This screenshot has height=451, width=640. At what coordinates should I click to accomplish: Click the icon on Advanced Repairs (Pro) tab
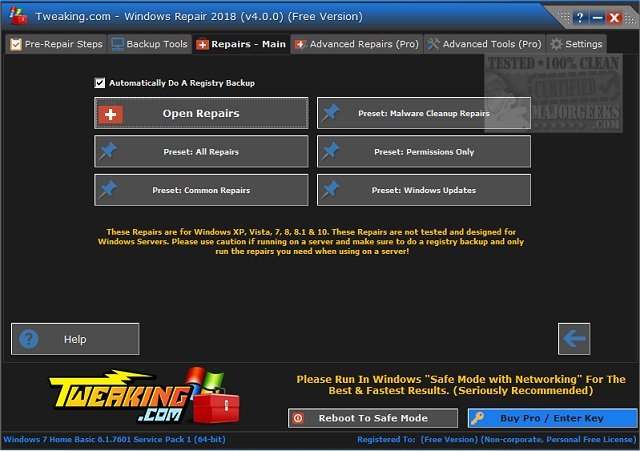300,44
